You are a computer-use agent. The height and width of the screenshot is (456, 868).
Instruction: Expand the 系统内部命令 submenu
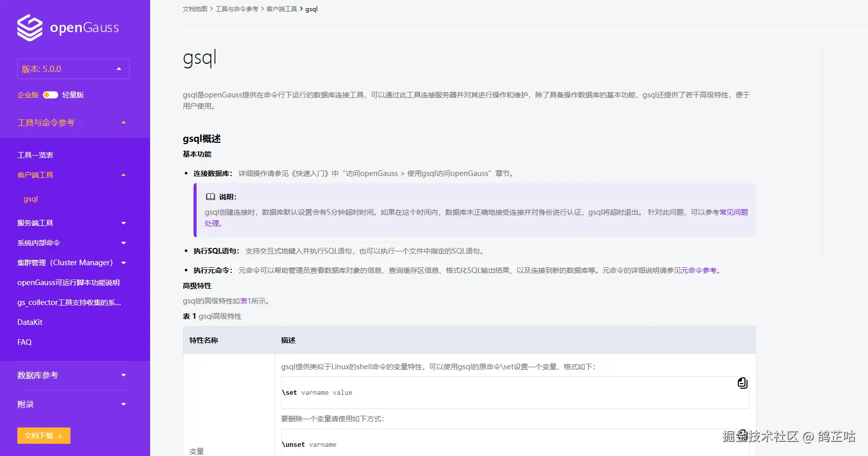coord(124,243)
